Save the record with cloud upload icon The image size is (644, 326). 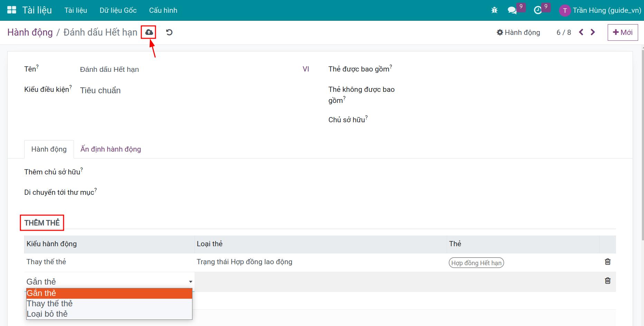pos(149,32)
